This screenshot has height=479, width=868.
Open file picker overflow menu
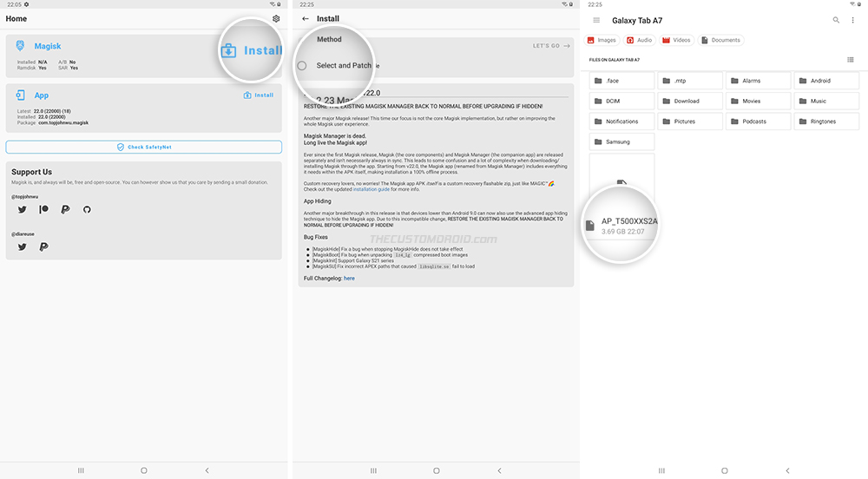[x=852, y=21]
